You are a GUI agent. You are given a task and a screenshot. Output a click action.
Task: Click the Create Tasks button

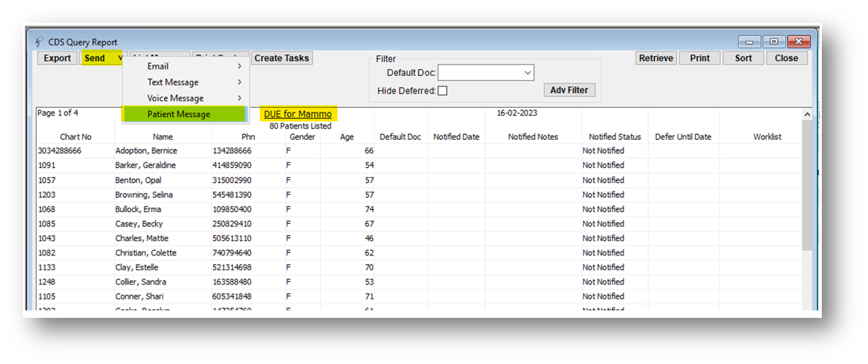click(x=282, y=58)
